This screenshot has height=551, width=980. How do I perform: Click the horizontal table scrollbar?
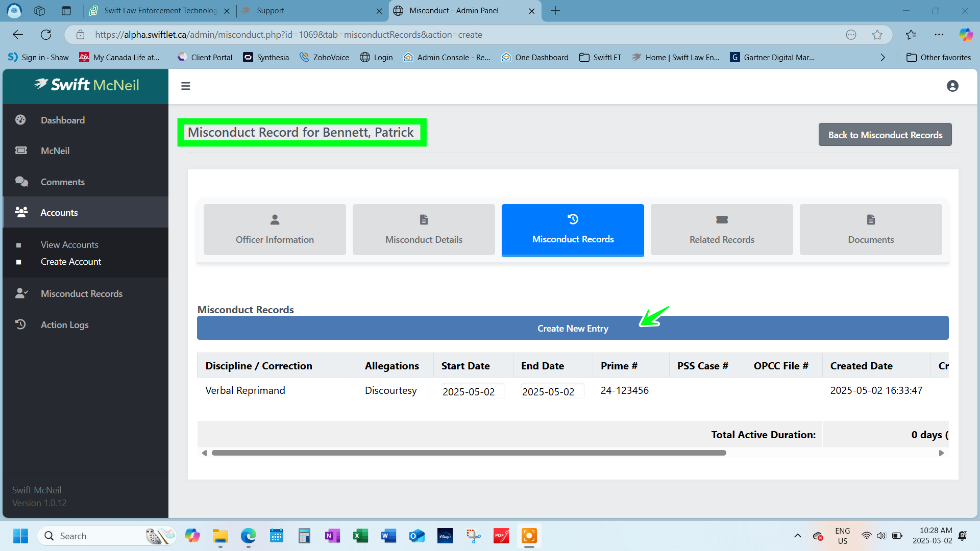[x=469, y=453]
